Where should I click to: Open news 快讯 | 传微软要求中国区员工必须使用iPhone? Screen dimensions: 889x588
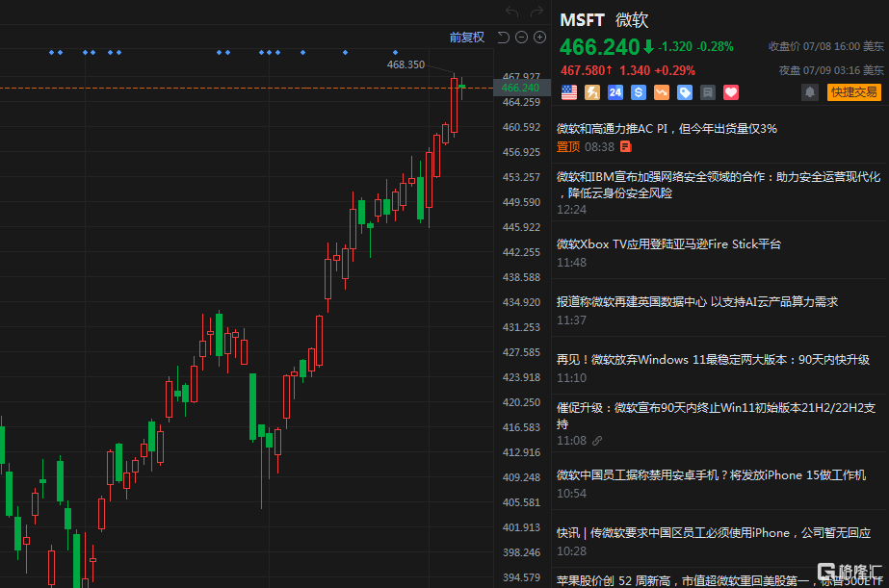[714, 533]
